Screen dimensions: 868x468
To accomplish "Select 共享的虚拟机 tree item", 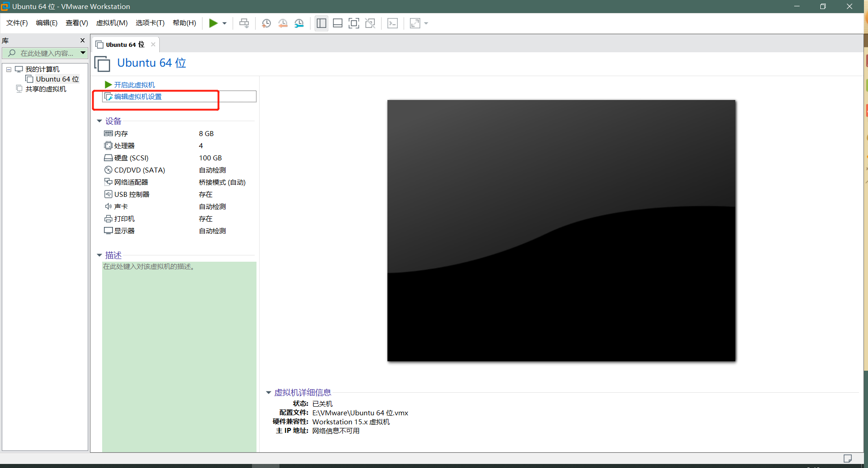I will (x=45, y=89).
